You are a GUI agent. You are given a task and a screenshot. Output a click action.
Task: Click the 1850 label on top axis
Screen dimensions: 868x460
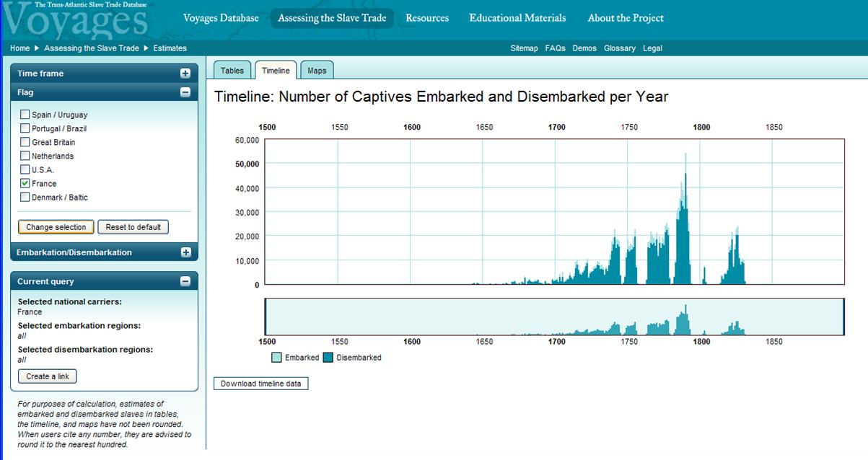tap(773, 127)
